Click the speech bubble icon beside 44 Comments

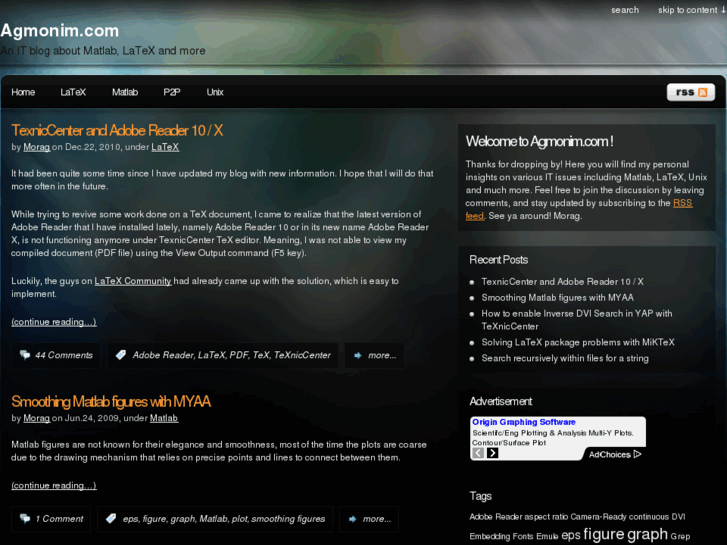(25, 355)
